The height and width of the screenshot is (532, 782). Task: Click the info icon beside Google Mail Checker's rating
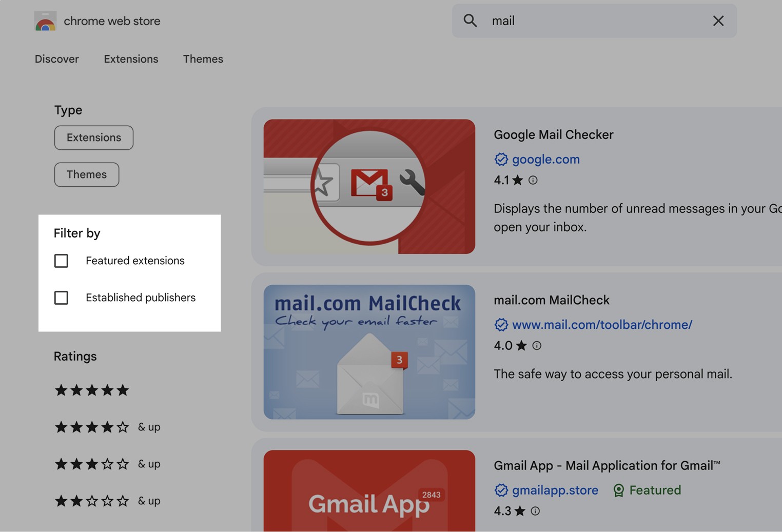533,180
